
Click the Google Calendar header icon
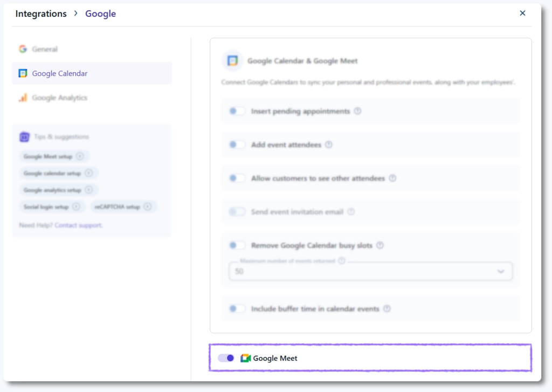point(232,61)
